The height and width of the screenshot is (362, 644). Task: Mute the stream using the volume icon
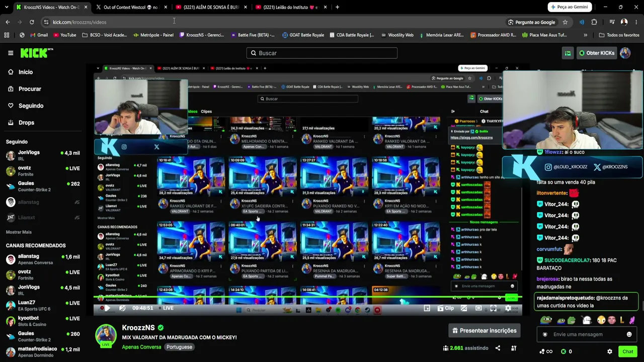point(122,308)
